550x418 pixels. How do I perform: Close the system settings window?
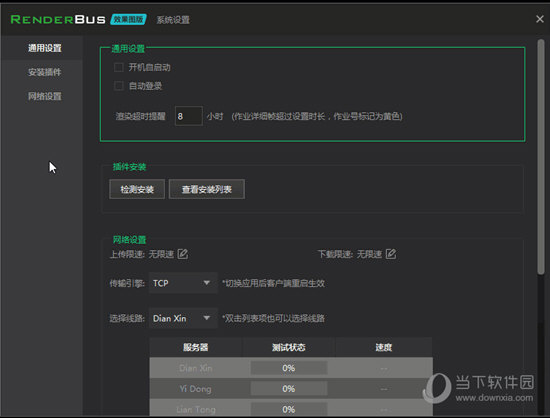(540, 19)
